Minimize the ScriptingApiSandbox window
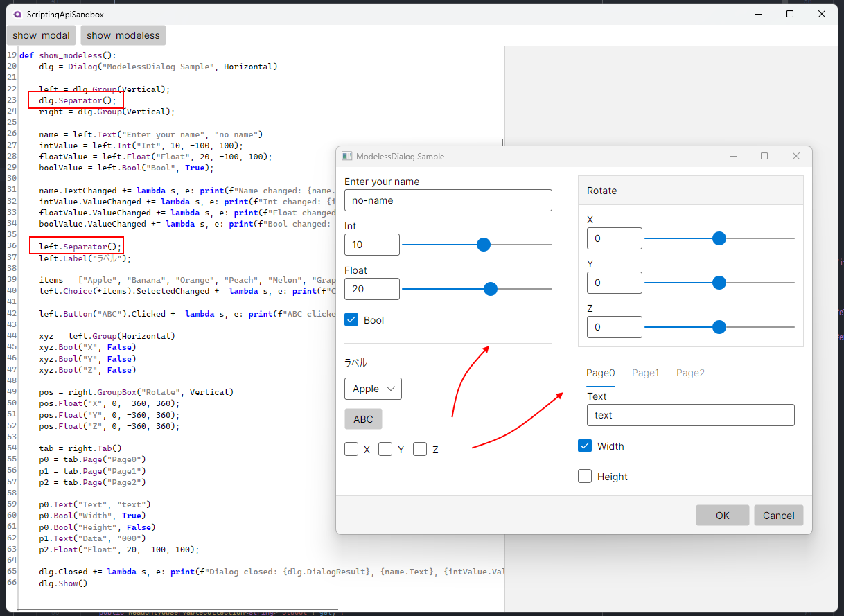This screenshot has width=844, height=616. tap(758, 14)
